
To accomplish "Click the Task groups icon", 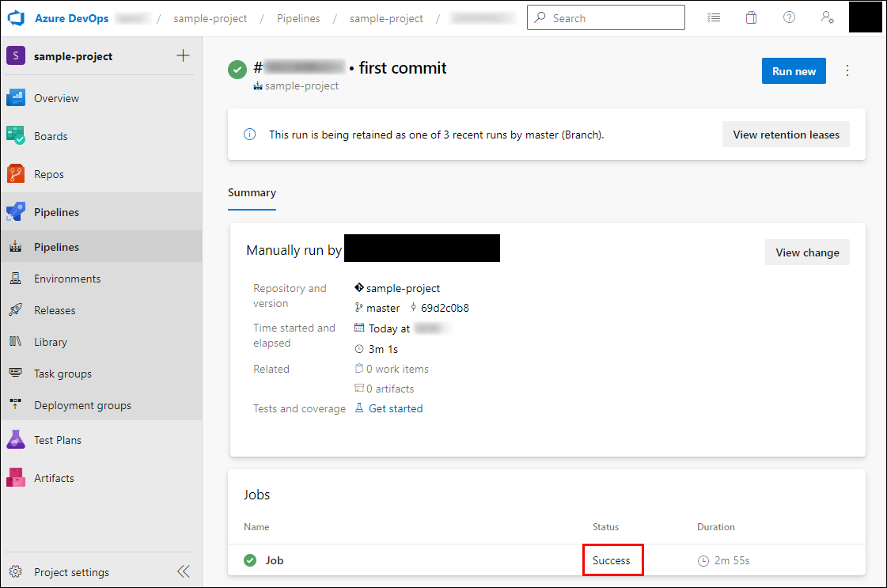I will click(15, 373).
